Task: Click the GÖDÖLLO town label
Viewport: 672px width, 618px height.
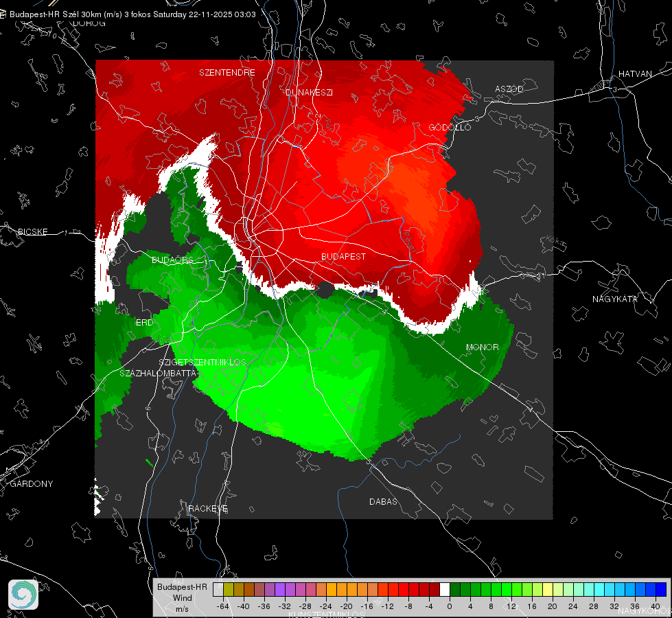Action: click(x=450, y=127)
